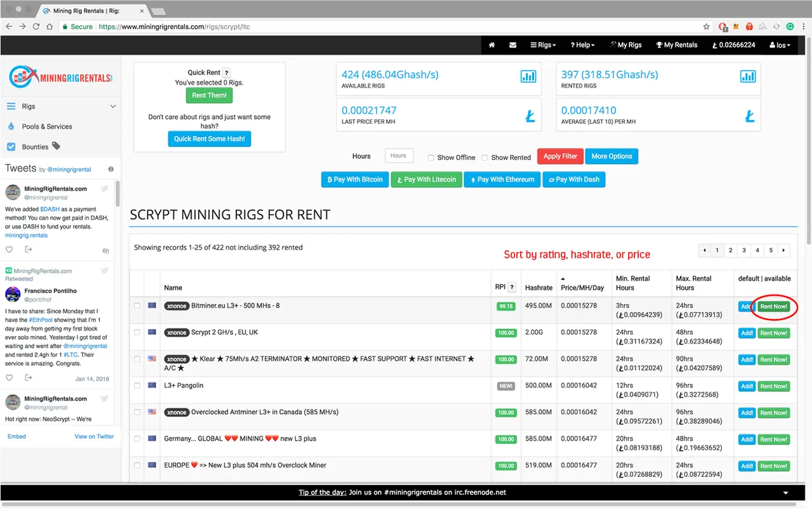Switch to the Mining Rig Rentals browser tab
Screen dimensions: 812x508
pyautogui.click(x=91, y=11)
